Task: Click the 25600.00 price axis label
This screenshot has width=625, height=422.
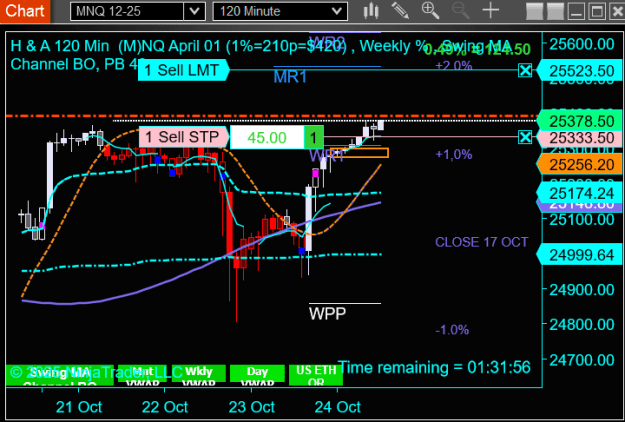Action: click(582, 44)
